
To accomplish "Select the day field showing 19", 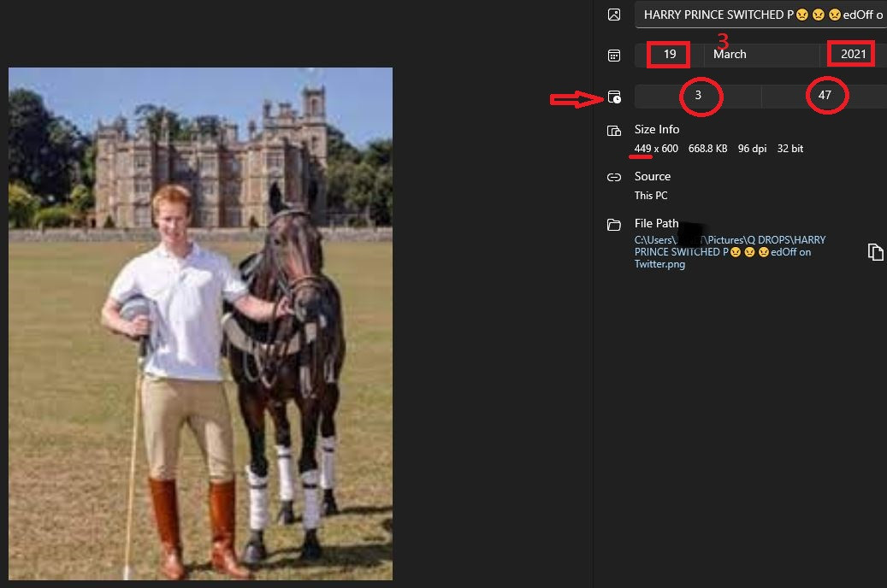I will click(670, 55).
